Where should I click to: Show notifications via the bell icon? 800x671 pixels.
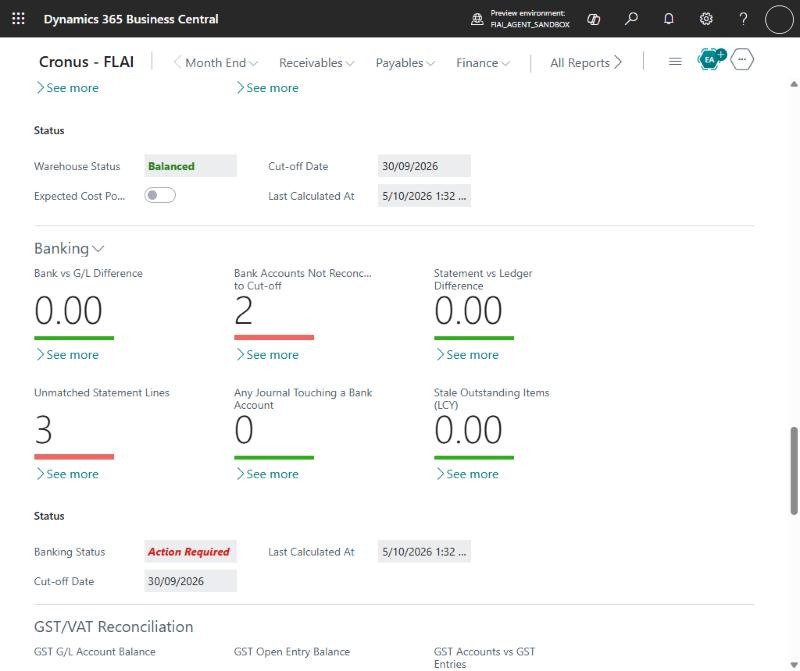(668, 19)
